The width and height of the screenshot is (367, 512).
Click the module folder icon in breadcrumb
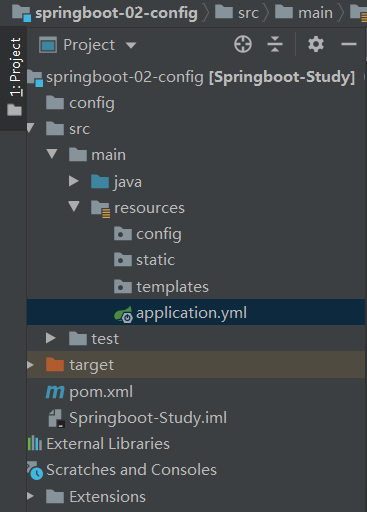click(x=22, y=13)
